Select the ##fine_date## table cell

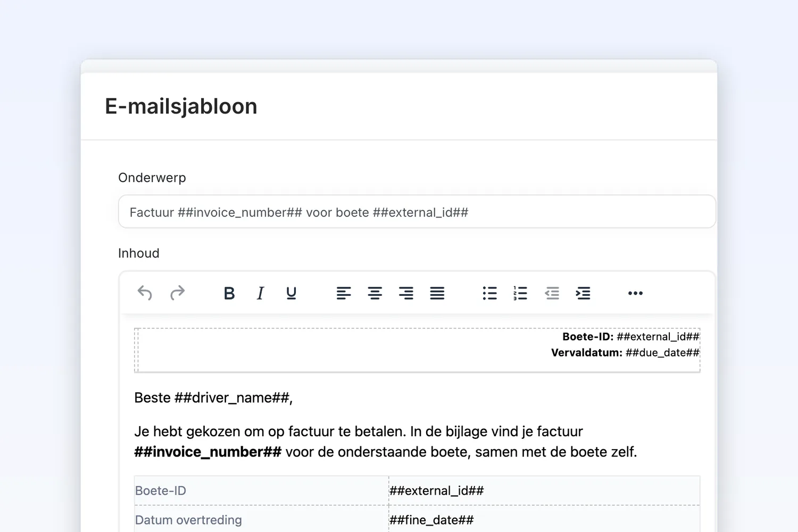pyautogui.click(x=544, y=520)
